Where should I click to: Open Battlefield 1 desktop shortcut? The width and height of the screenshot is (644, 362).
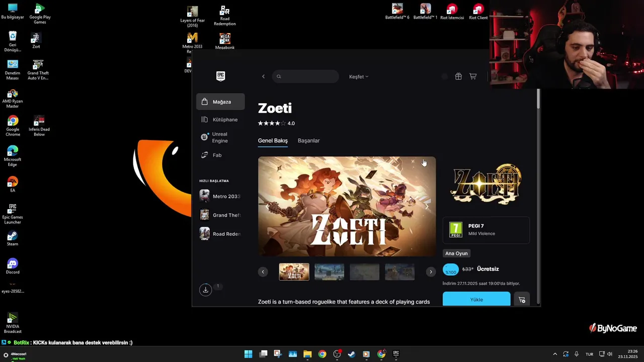click(426, 11)
